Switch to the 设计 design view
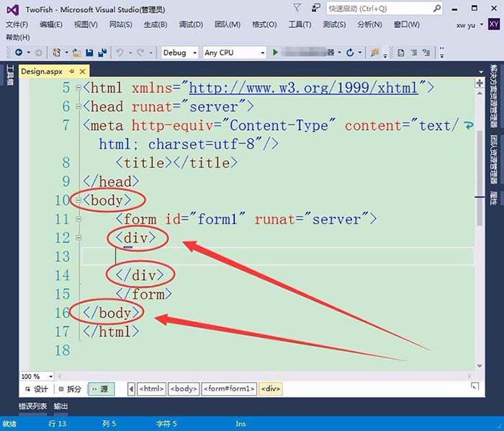The image size is (504, 431). (37, 389)
